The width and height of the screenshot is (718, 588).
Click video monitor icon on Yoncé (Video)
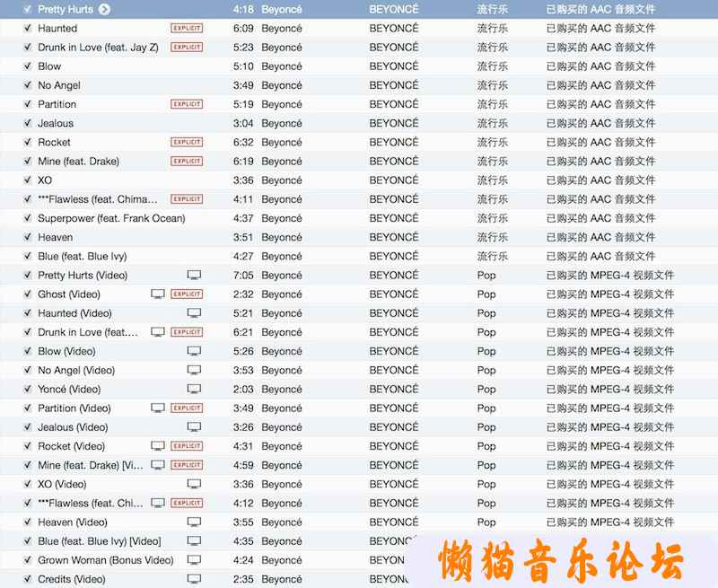194,390
